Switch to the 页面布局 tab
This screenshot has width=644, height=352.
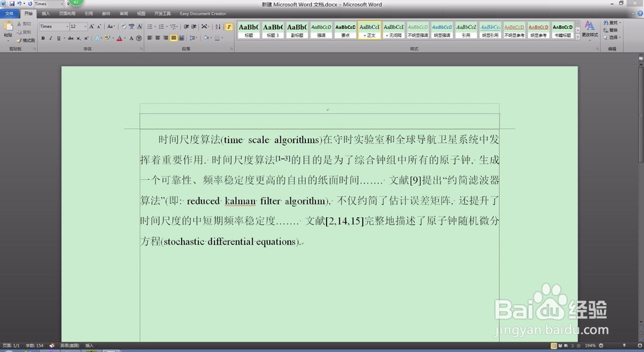[x=67, y=14]
